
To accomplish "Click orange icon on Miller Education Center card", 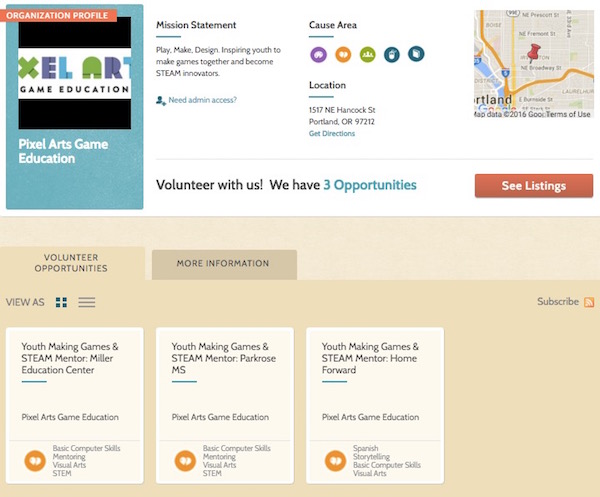I will [x=35, y=461].
